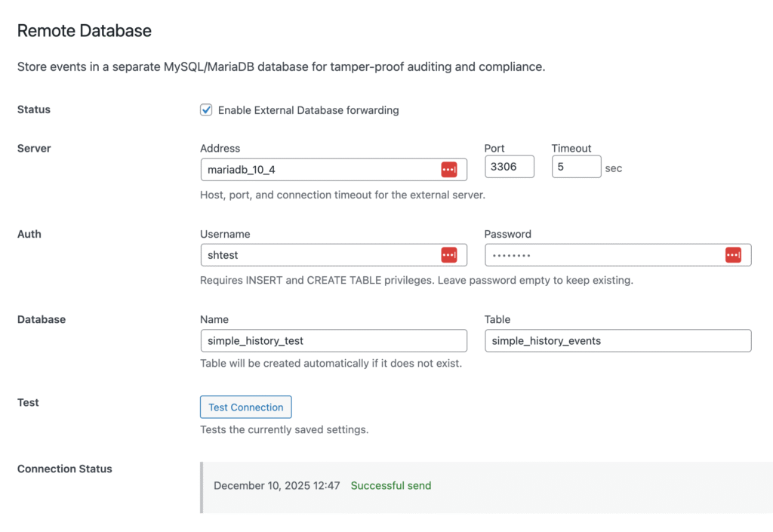Click the password manager icon in Username field
The width and height of the screenshot is (773, 532).
click(448, 255)
